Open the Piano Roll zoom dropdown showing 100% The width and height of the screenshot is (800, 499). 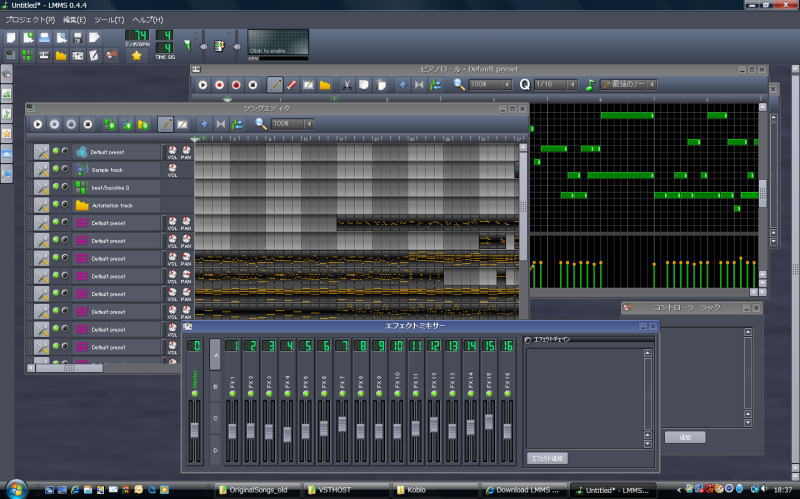[x=490, y=85]
